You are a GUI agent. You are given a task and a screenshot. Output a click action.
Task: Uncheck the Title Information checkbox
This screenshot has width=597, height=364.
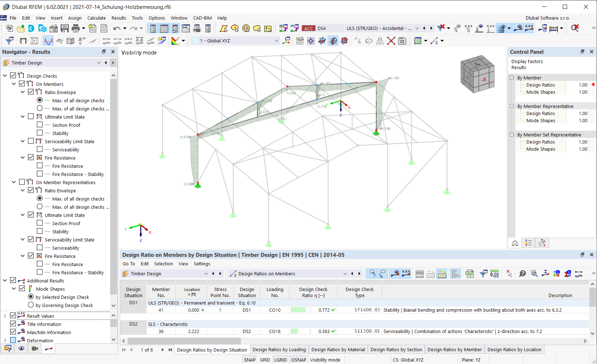click(x=13, y=324)
